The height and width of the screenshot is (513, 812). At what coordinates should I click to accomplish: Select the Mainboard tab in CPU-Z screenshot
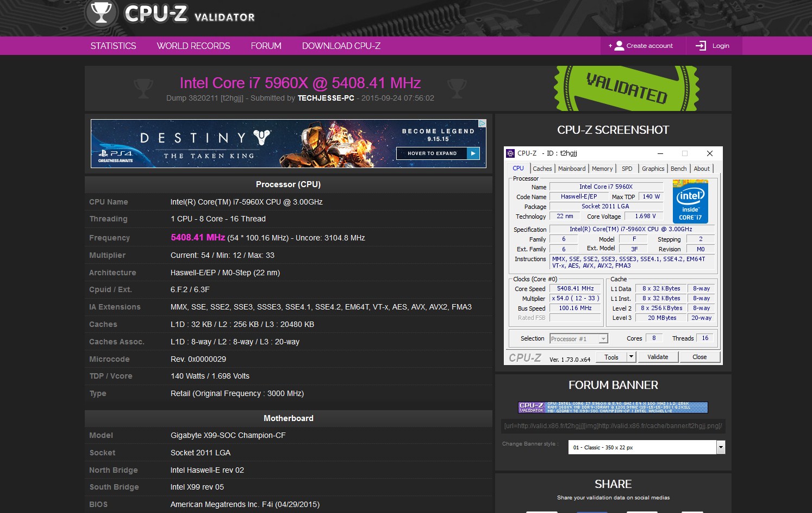click(572, 169)
